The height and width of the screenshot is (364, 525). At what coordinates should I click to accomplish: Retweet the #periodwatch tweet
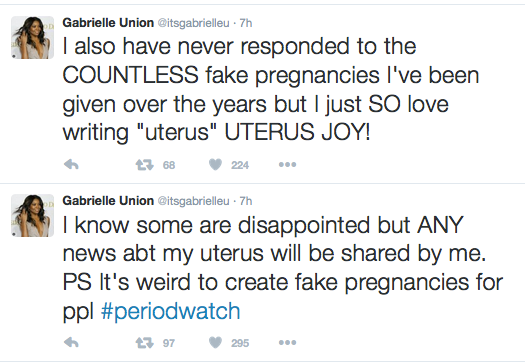[x=144, y=343]
